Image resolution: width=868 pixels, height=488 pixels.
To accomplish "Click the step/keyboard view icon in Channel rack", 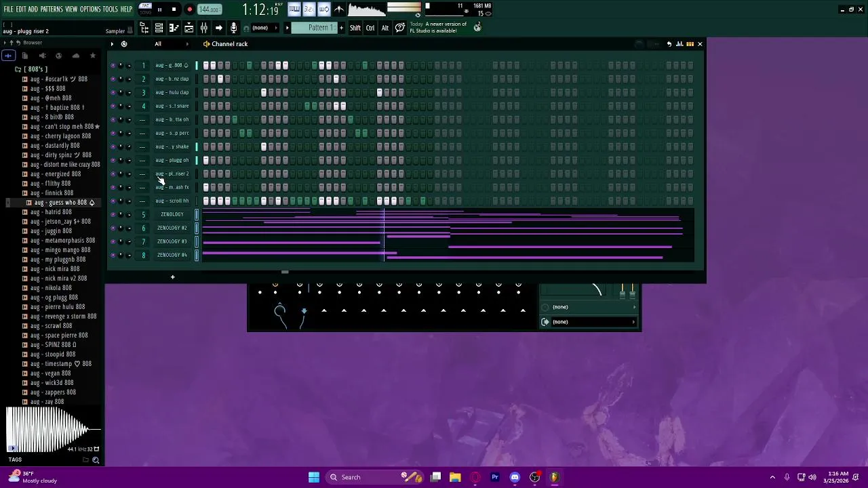I will (x=690, y=44).
